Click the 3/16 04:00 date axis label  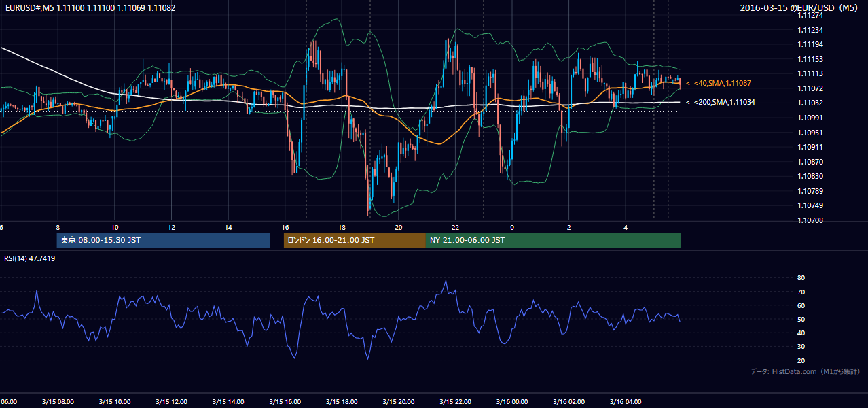click(625, 401)
